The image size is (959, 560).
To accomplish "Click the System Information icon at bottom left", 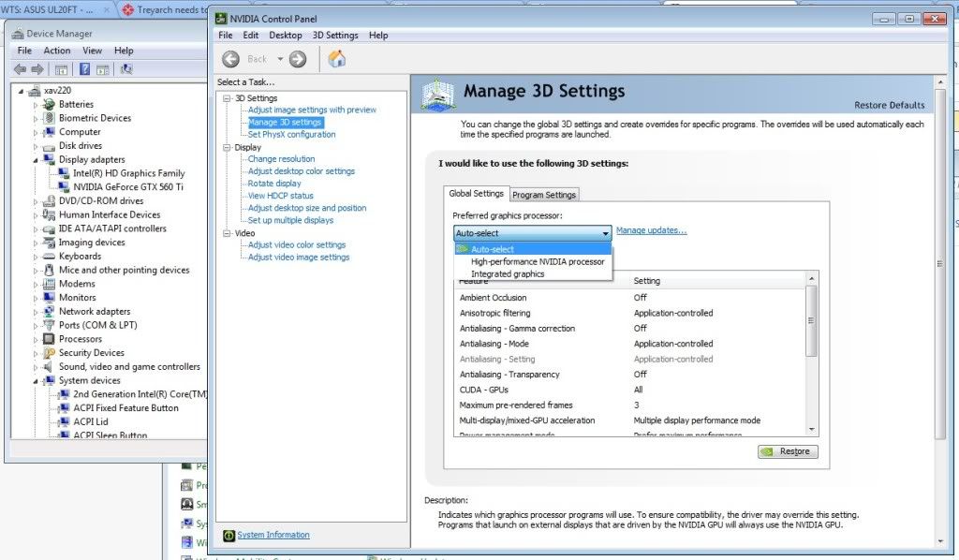I will click(229, 536).
